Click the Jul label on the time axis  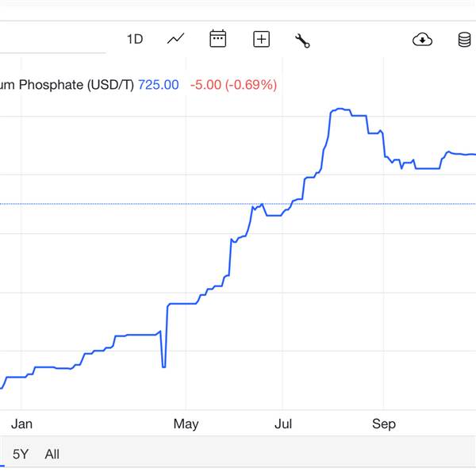[283, 424]
